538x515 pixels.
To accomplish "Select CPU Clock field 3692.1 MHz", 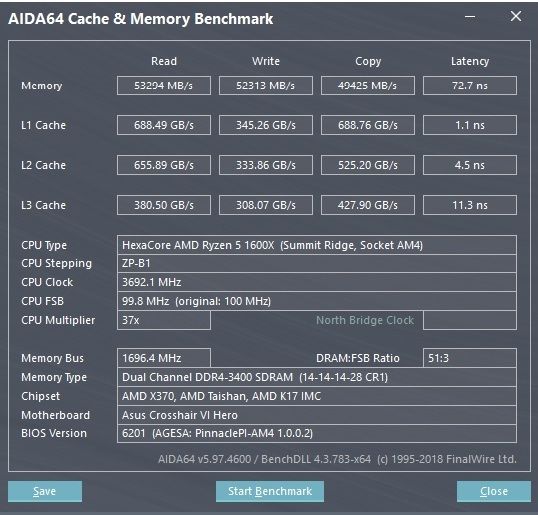I will [x=317, y=282].
